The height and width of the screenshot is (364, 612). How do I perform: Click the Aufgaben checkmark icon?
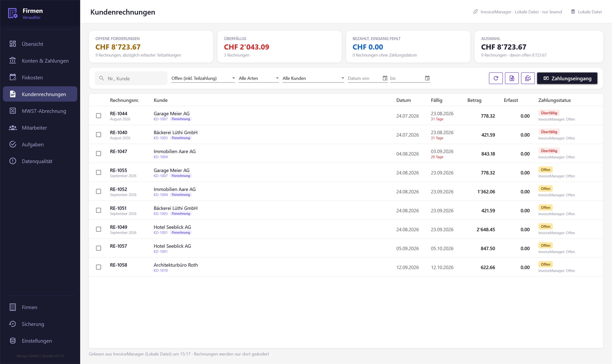pos(13,144)
